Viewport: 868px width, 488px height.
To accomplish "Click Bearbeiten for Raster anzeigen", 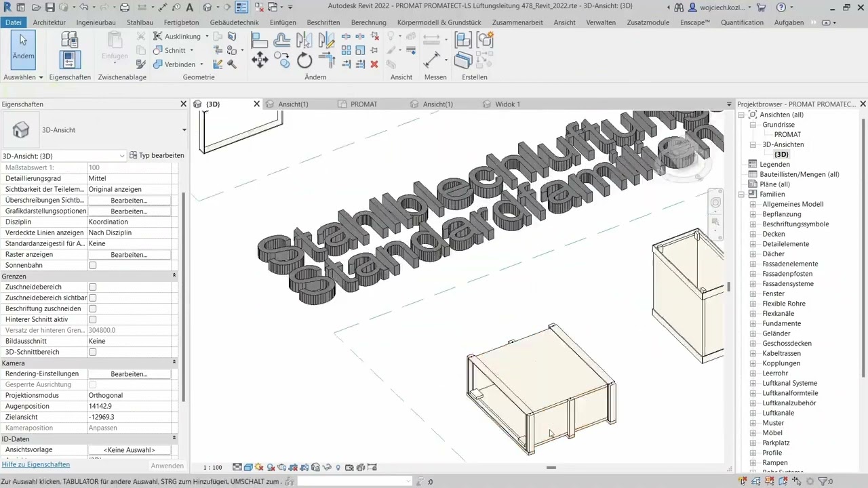I will [x=129, y=255].
